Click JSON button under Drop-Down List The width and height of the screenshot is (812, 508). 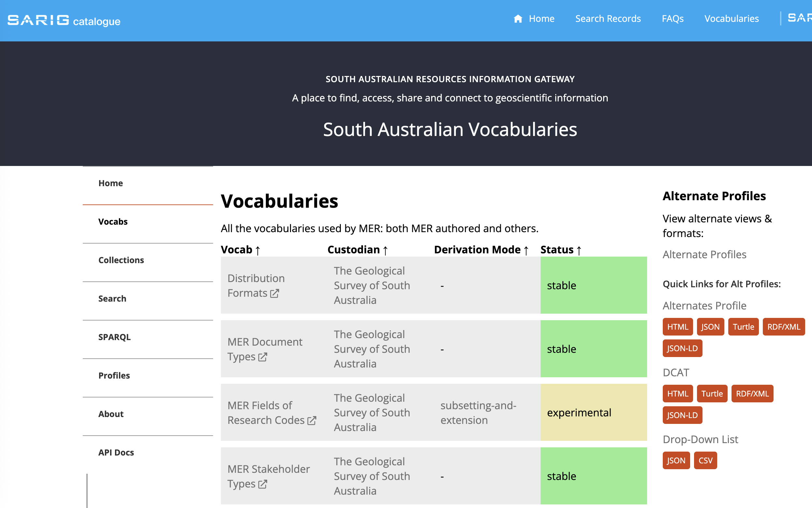tap(676, 461)
